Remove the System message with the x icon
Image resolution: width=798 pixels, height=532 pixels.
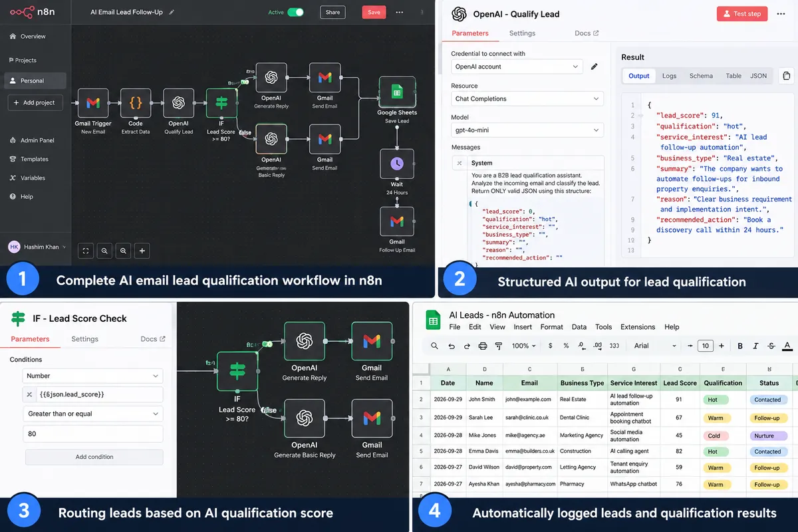(460, 163)
